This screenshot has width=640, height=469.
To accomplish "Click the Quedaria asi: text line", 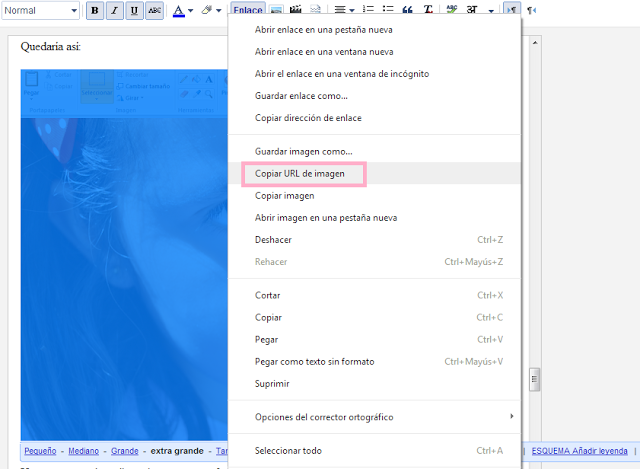I will pyautogui.click(x=50, y=47).
